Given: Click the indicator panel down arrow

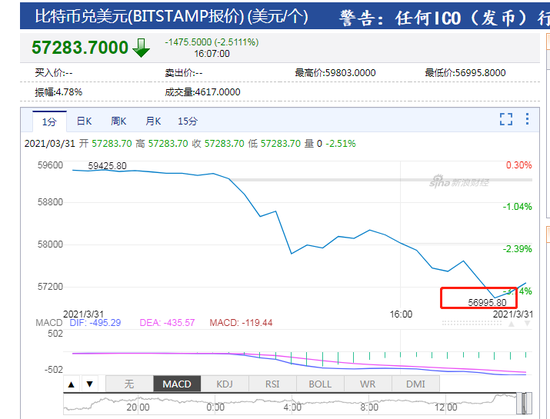Looking at the screenshot, I should [x=90, y=384].
